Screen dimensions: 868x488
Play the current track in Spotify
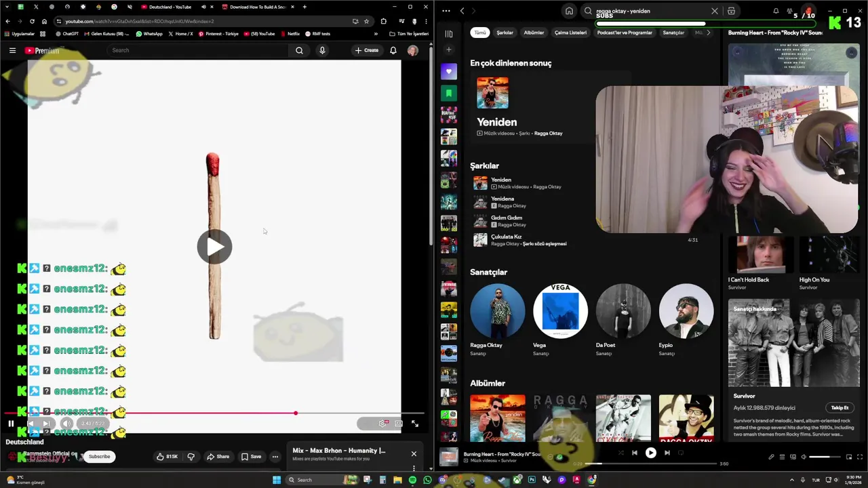[x=650, y=453]
